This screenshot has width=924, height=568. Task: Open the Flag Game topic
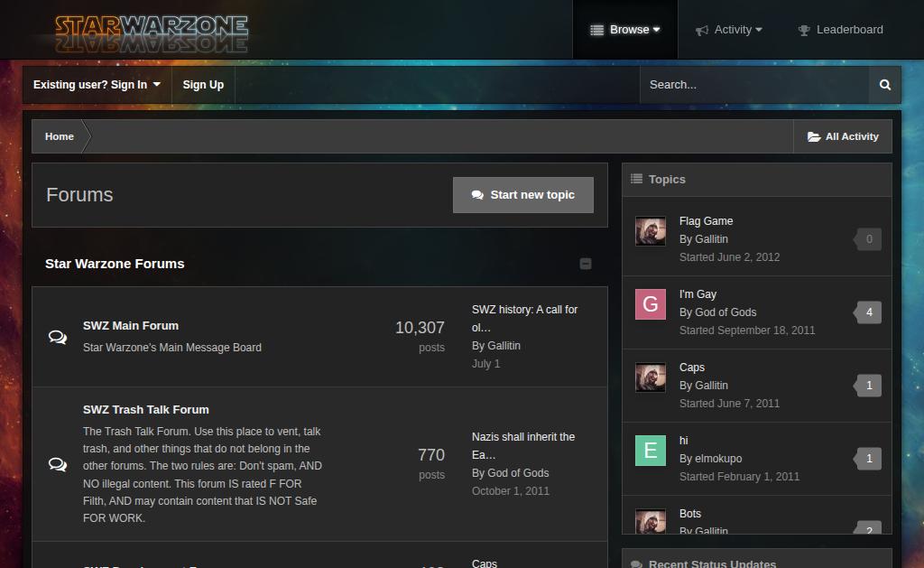coord(706,221)
